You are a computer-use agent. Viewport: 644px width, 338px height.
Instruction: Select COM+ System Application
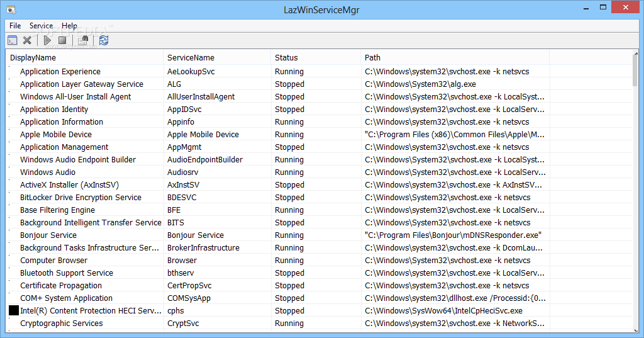(66, 298)
